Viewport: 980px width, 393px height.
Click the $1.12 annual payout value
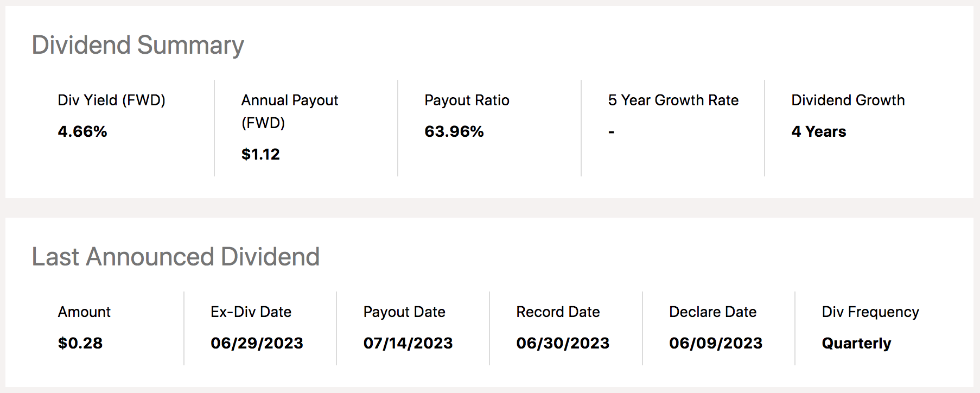point(260,154)
